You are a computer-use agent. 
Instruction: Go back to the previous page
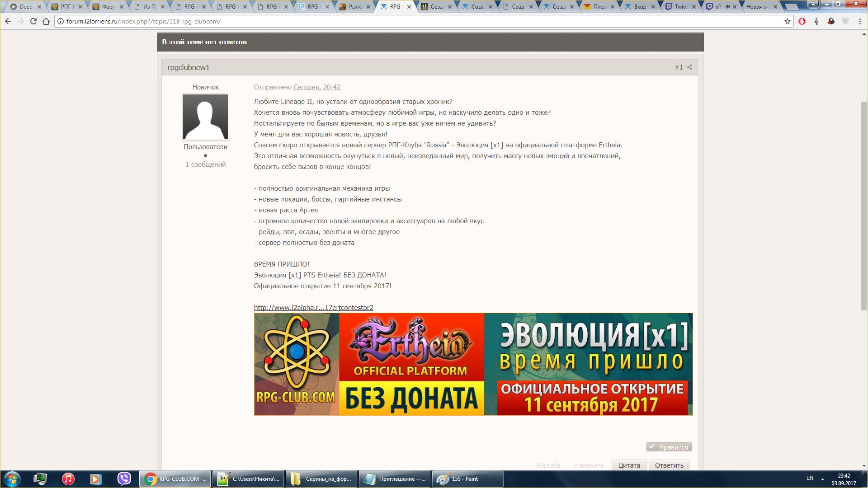point(8,21)
